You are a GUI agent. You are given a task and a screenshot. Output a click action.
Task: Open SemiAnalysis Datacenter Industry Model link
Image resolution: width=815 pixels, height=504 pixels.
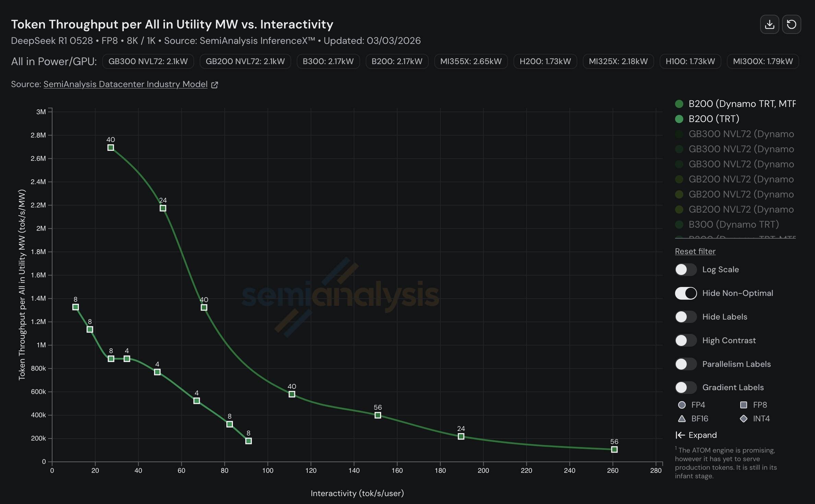click(125, 84)
